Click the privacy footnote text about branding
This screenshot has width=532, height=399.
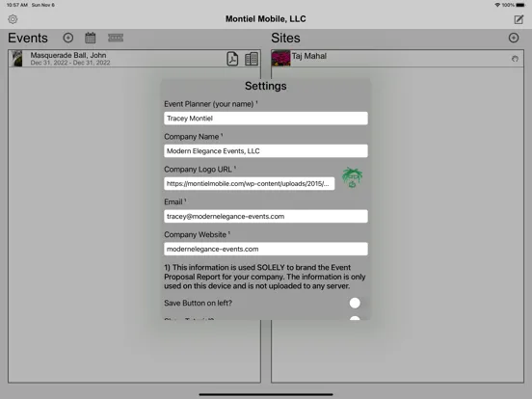pyautogui.click(x=265, y=277)
